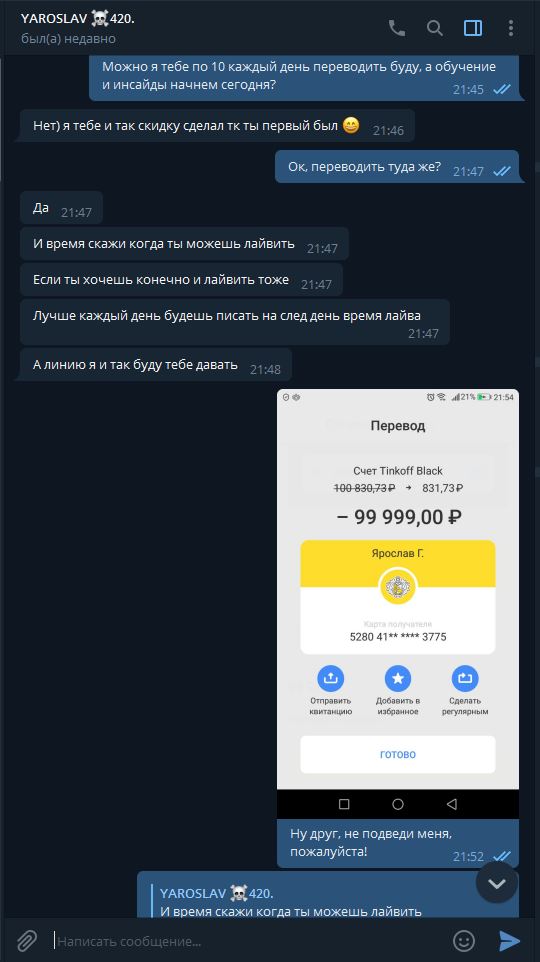Focus the 'Написать сообщение...' input field
The image size is (540, 962).
[249, 941]
